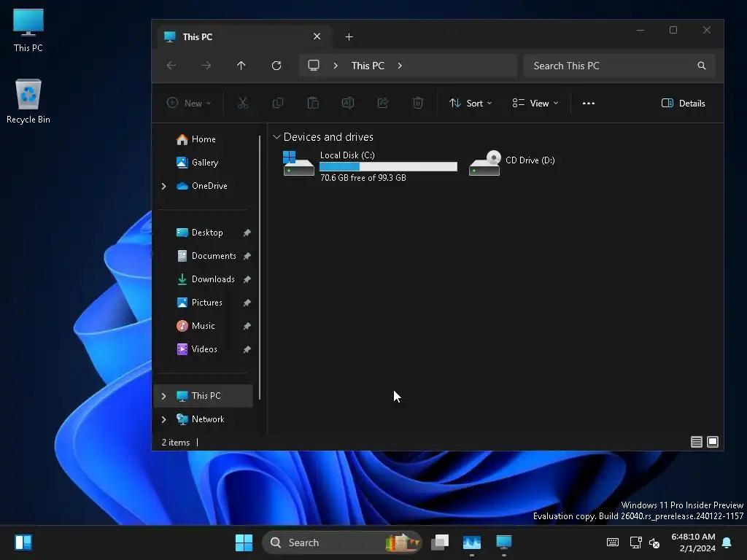Click the Paste clipboard icon
Viewport: 747px width, 560px height.
coord(313,103)
